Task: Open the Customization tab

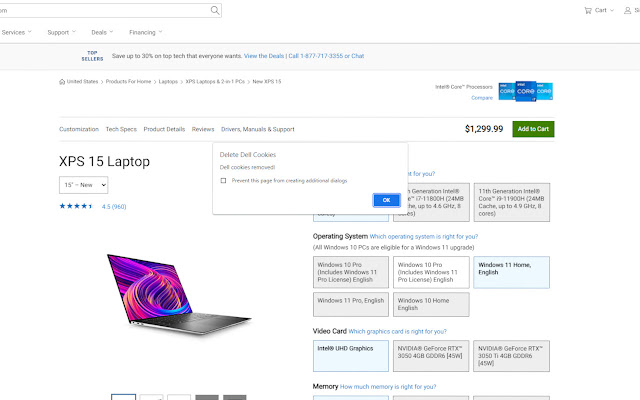Action: point(79,129)
